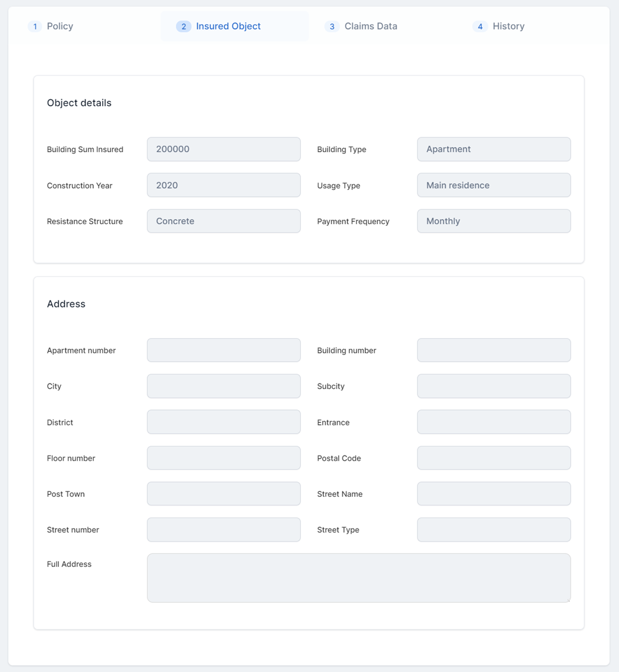Image resolution: width=619 pixels, height=672 pixels.
Task: Click the Full Address text area
Action: coord(358,578)
